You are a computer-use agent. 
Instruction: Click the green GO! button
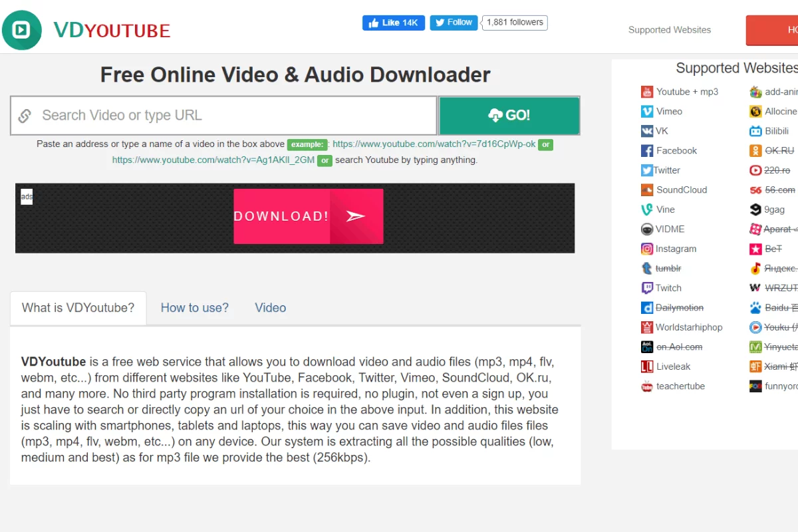[x=509, y=115]
